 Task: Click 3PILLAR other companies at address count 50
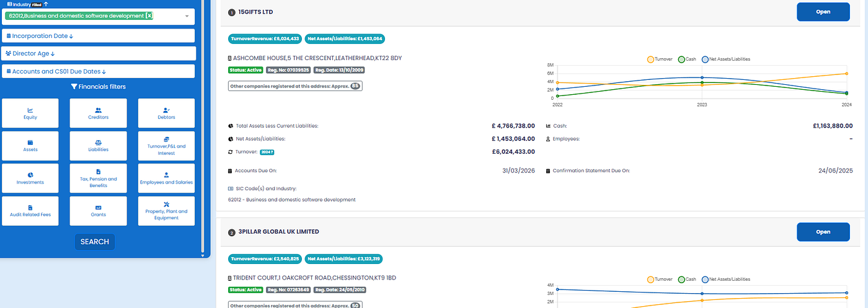(x=355, y=305)
